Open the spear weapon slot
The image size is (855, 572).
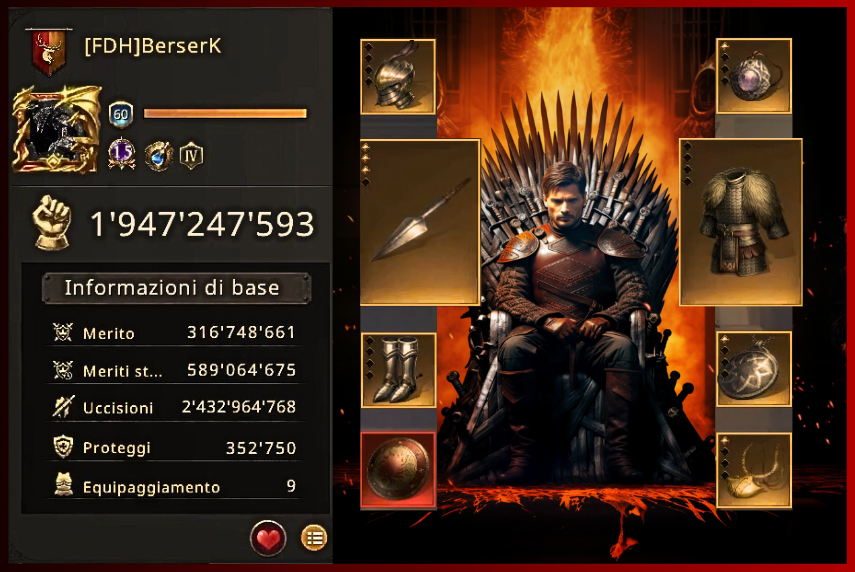[x=420, y=222]
